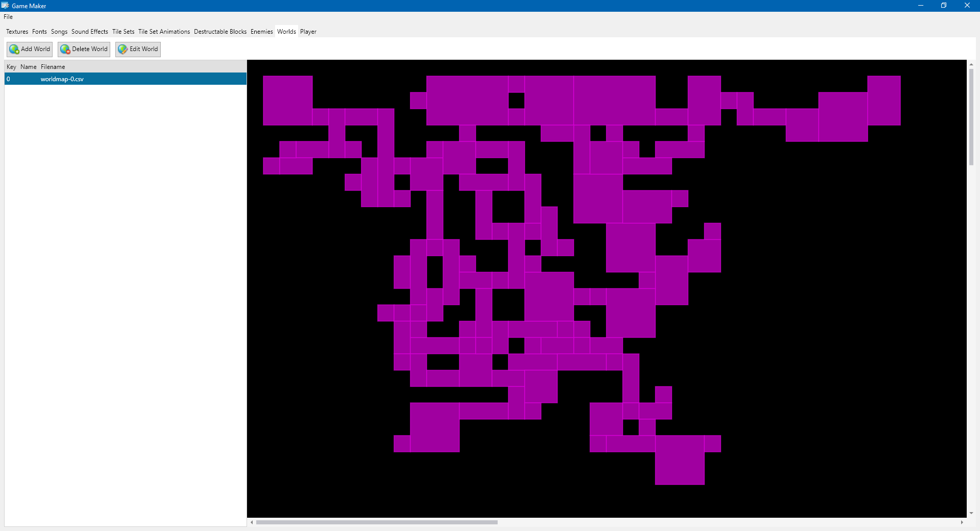980x531 pixels.
Task: Click the scroll-right arrow of the map scrollbar
Action: (x=962, y=522)
